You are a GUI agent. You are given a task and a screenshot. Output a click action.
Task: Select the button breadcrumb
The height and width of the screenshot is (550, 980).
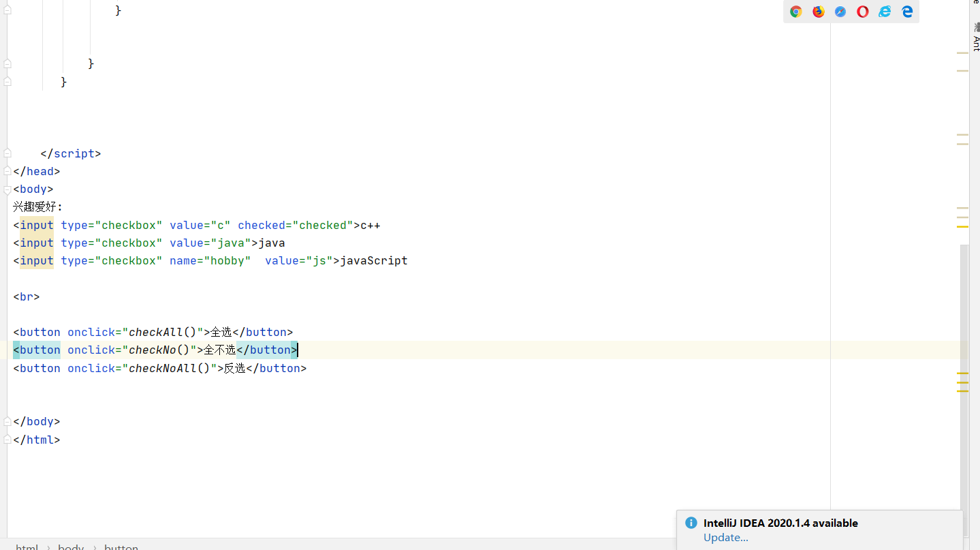[121, 547]
